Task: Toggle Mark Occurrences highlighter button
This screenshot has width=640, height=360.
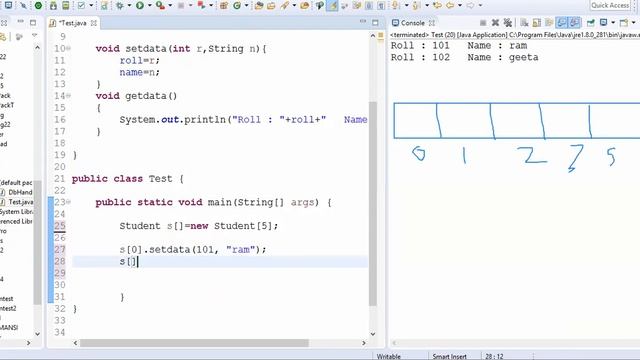Action: click(x=333, y=5)
